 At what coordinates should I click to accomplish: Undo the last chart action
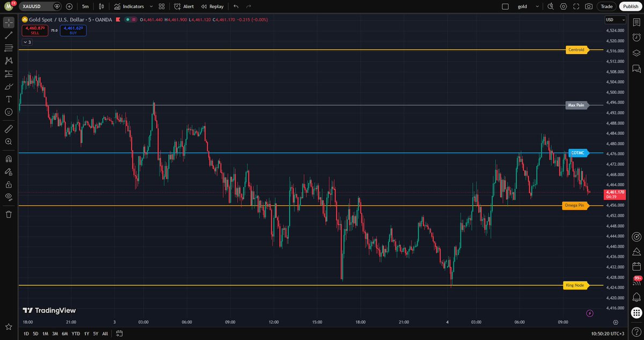coord(236,6)
